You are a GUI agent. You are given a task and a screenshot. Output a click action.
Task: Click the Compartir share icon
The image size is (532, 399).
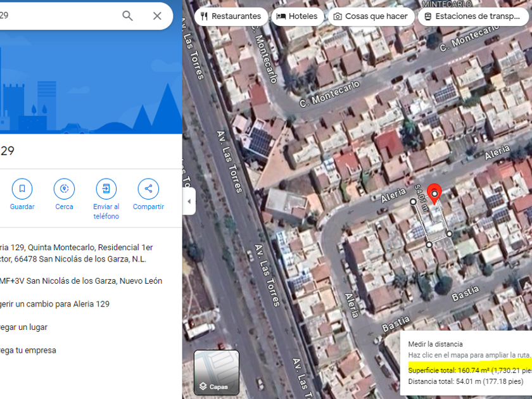148,189
